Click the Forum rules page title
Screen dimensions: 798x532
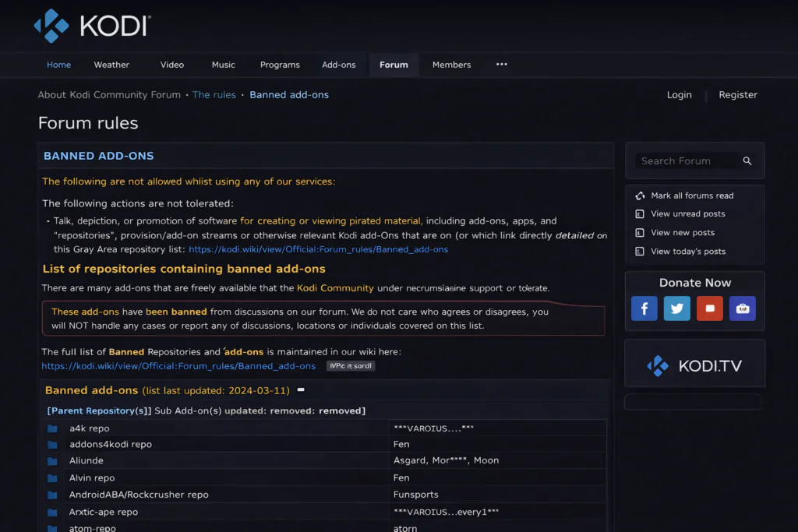tap(88, 123)
